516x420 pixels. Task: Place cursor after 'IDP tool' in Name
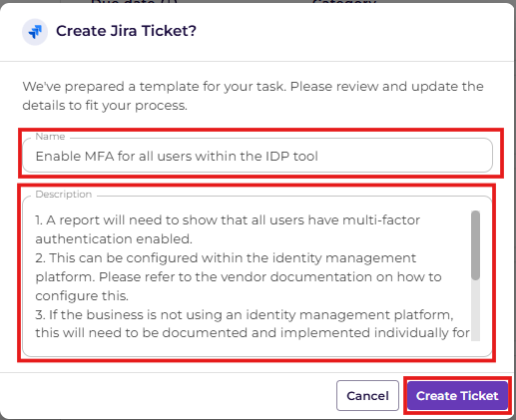[318, 157]
